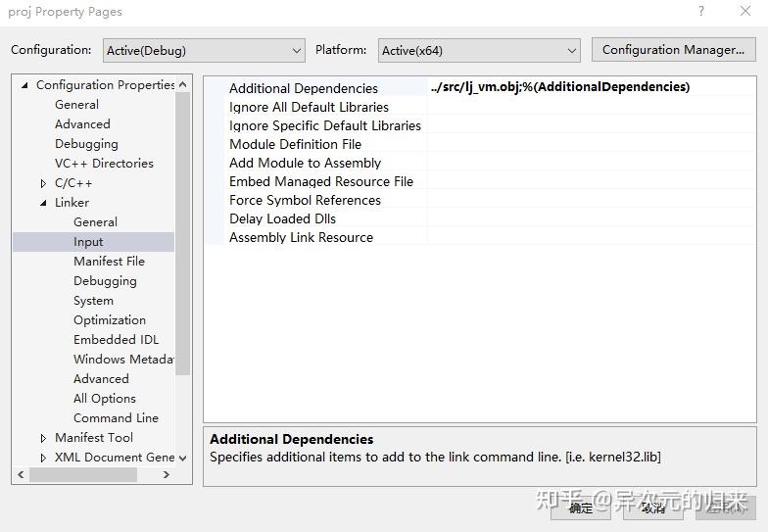768x532 pixels.
Task: Collapse the Configuration Properties node
Action: point(24,85)
